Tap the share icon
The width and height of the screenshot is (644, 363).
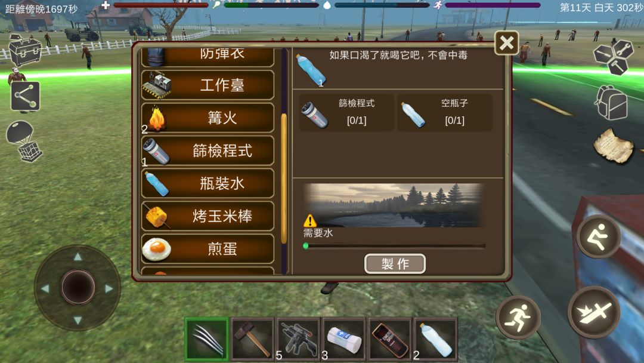pyautogui.click(x=26, y=96)
